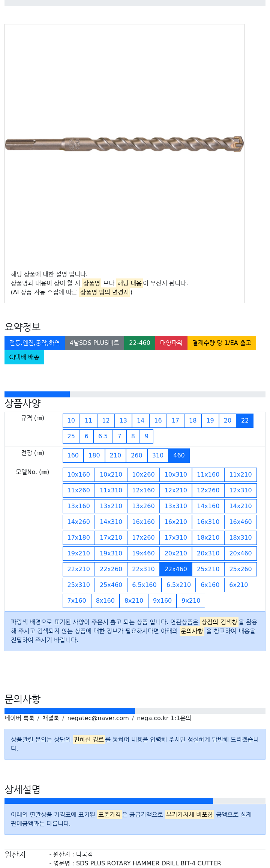270x868 pixels.
Task: Choose the 10x160 model option
Action: click(x=78, y=474)
